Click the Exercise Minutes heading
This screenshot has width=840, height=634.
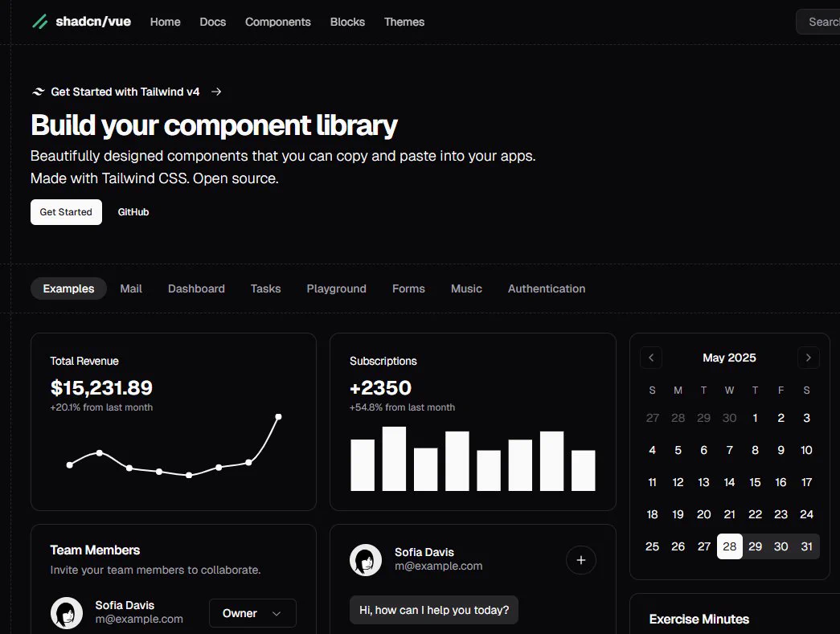tap(699, 619)
